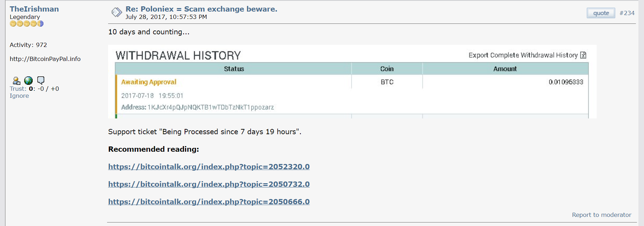Click the Amount column header in image
644x226 pixels.
point(505,69)
